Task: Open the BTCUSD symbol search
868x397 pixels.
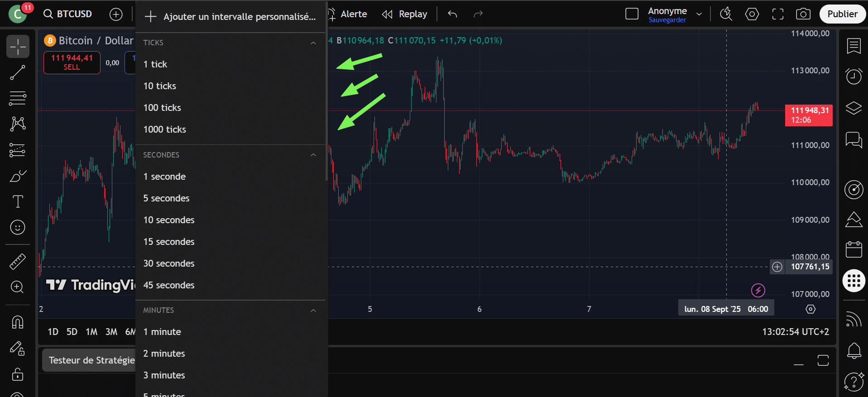Action: (x=68, y=14)
